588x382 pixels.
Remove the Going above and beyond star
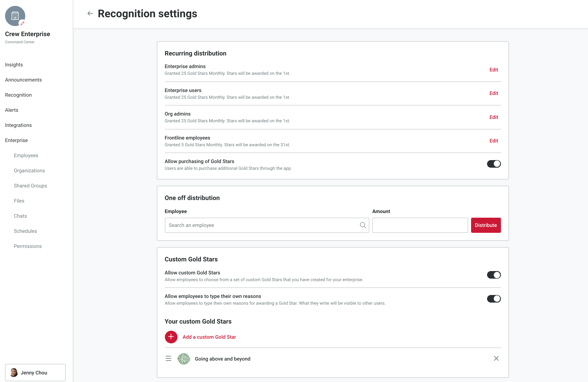(x=496, y=358)
